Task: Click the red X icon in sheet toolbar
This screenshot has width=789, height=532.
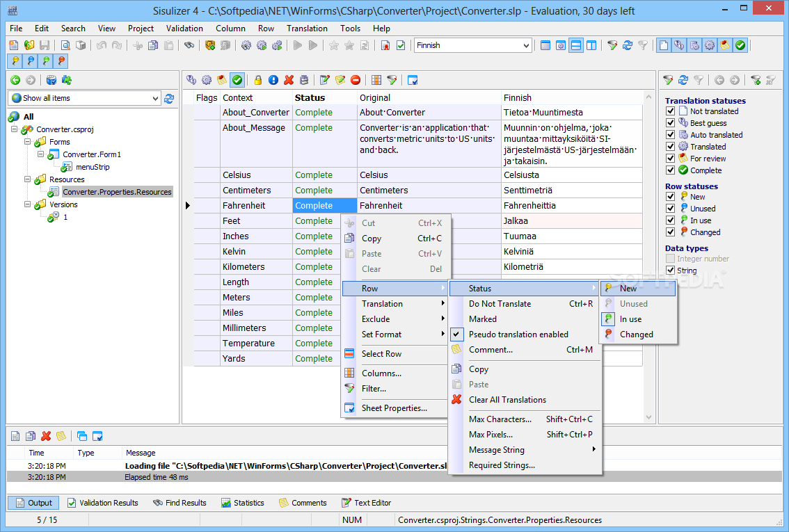Action: [288, 80]
